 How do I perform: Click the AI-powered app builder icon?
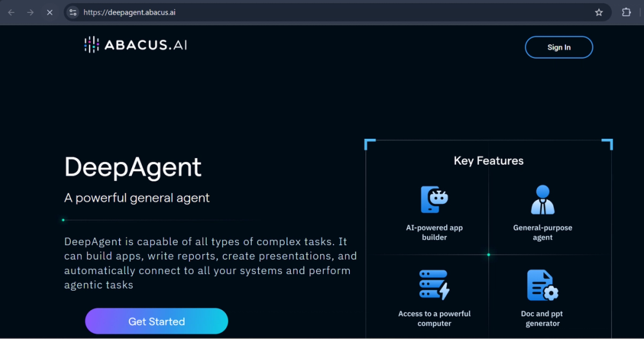(x=434, y=199)
